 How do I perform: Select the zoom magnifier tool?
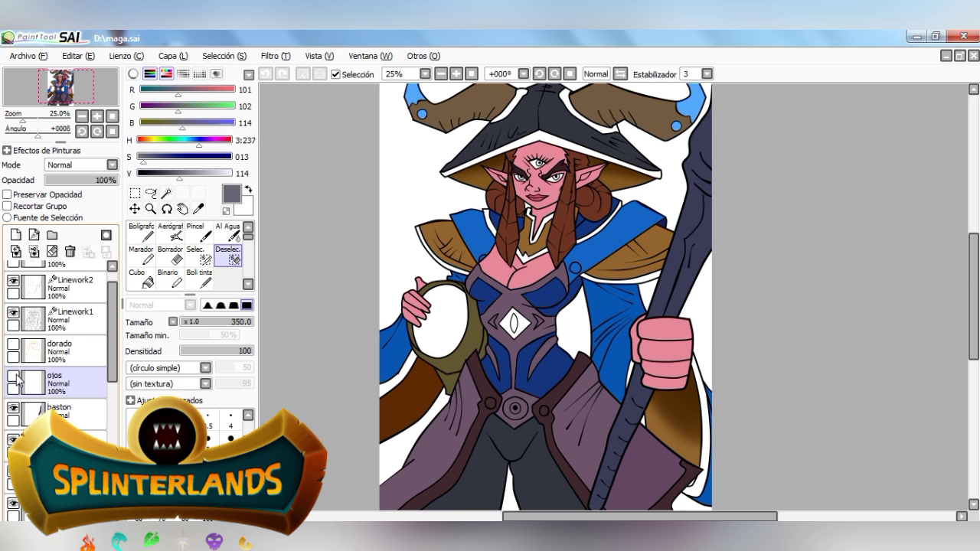pos(151,209)
